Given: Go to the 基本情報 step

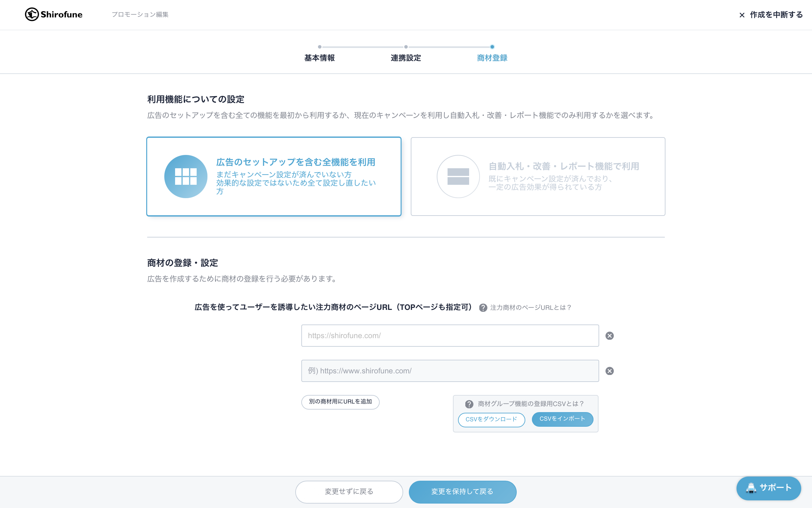Looking at the screenshot, I should [x=319, y=58].
